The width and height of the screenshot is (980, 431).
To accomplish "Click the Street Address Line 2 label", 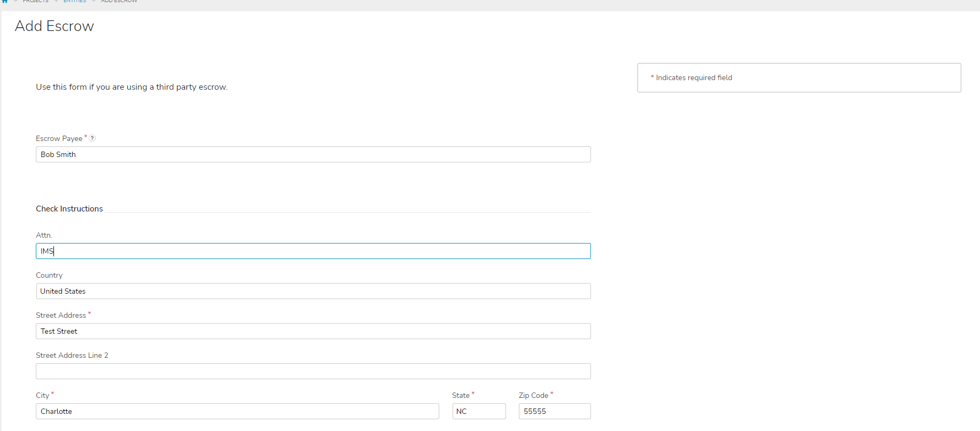I will 72,356.
